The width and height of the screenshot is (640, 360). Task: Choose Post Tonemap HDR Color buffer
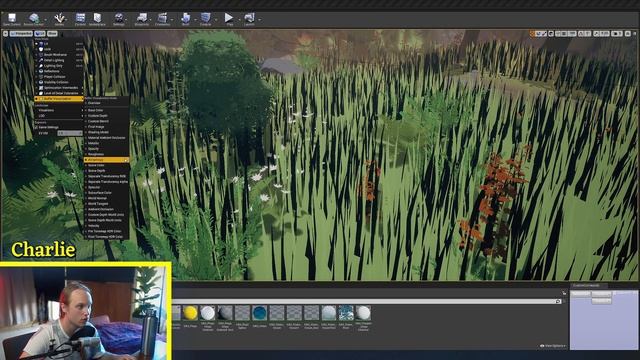pos(107,237)
